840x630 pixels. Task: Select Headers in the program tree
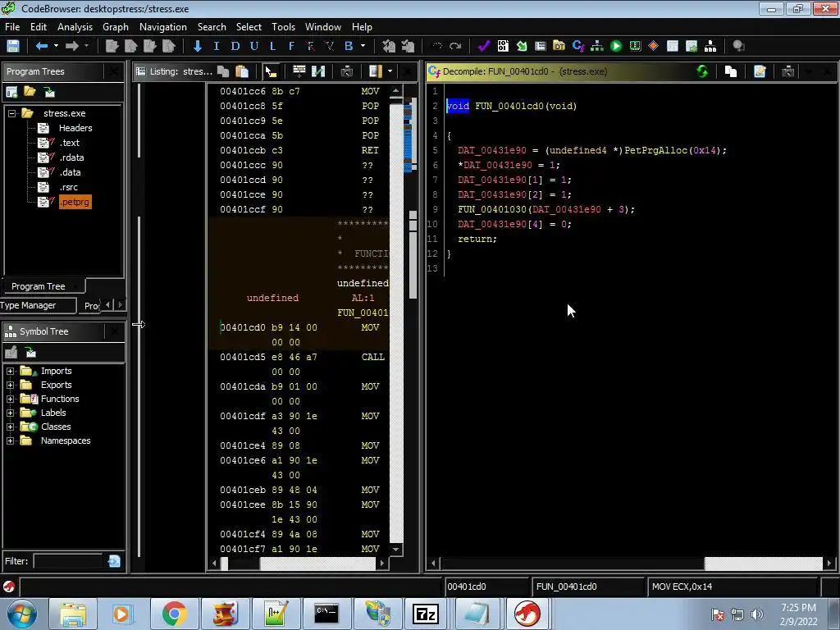75,128
